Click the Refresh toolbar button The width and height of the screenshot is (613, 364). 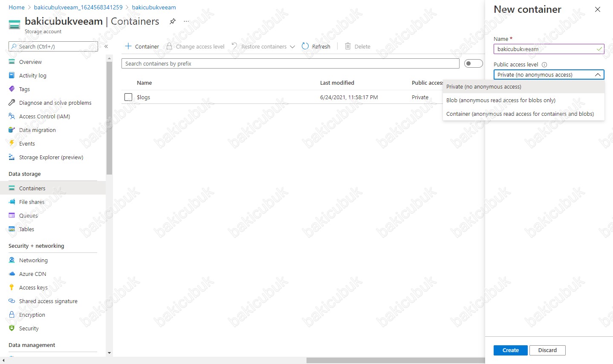(x=316, y=46)
